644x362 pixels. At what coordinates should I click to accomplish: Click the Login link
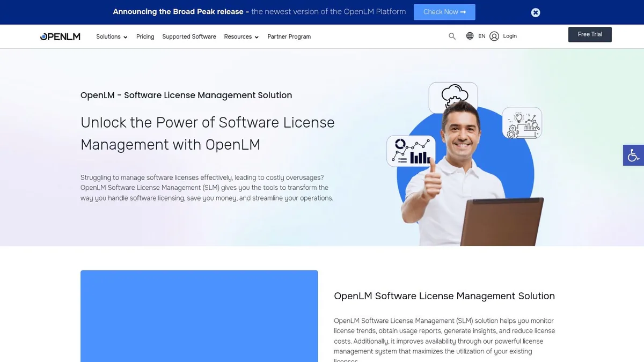[x=510, y=36]
